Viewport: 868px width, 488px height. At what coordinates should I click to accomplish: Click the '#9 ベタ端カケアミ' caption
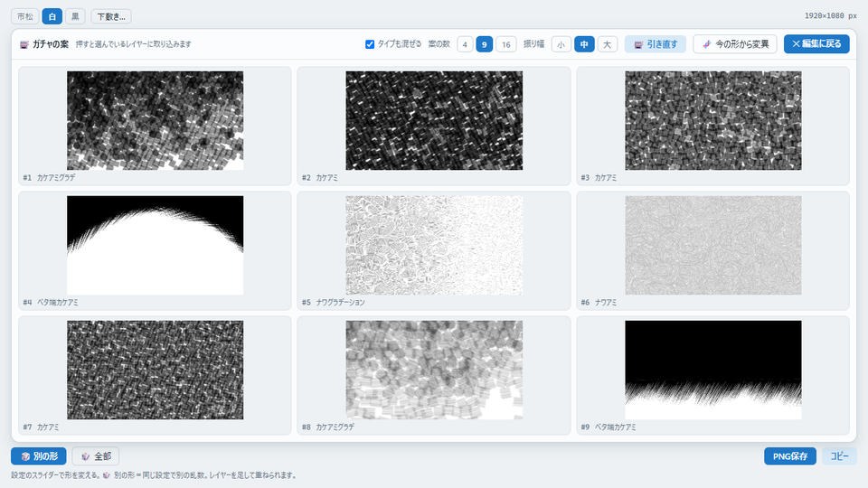[609, 427]
